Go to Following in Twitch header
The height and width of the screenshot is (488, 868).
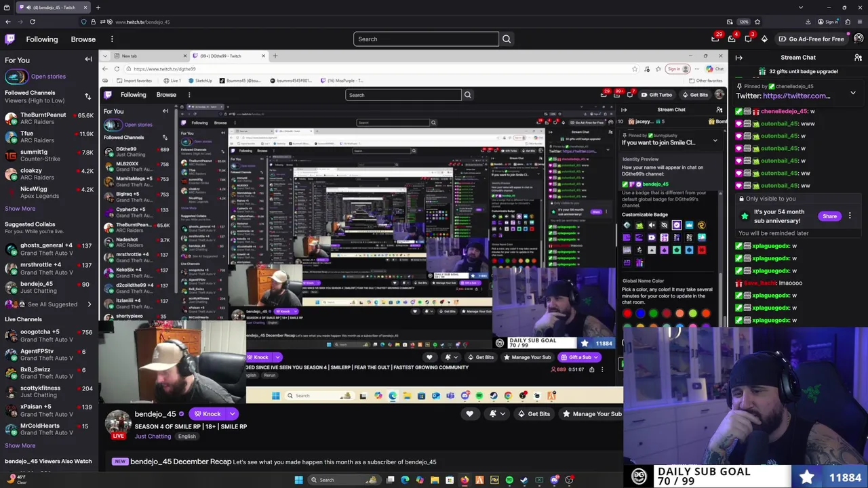[42, 39]
